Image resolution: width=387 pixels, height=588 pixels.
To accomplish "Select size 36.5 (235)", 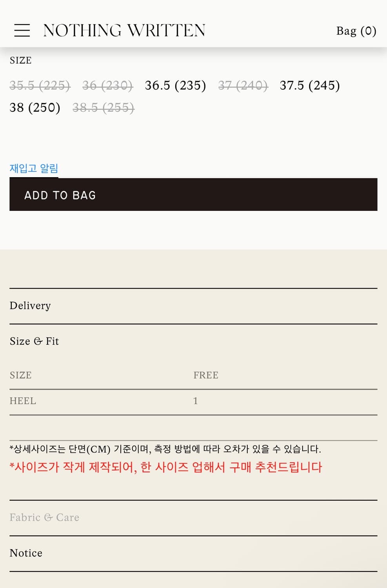I will tap(176, 85).
